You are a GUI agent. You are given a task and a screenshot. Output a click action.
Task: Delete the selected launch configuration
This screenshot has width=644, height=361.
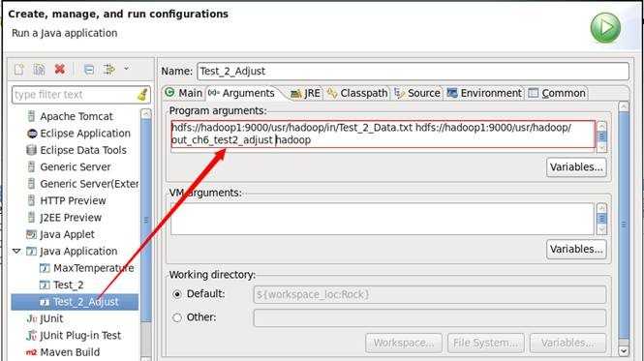coord(59,69)
